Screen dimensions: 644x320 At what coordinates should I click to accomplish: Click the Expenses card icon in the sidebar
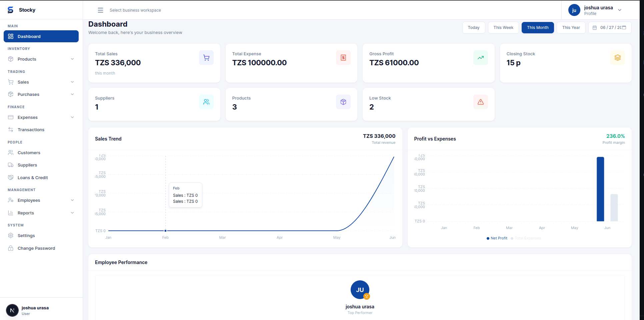(11, 117)
